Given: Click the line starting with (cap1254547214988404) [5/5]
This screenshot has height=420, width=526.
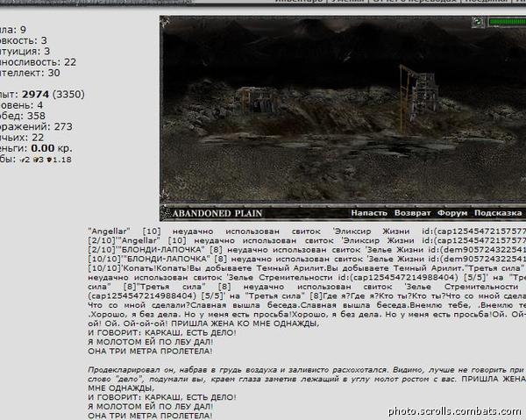Looking at the screenshot, I should point(307,295).
